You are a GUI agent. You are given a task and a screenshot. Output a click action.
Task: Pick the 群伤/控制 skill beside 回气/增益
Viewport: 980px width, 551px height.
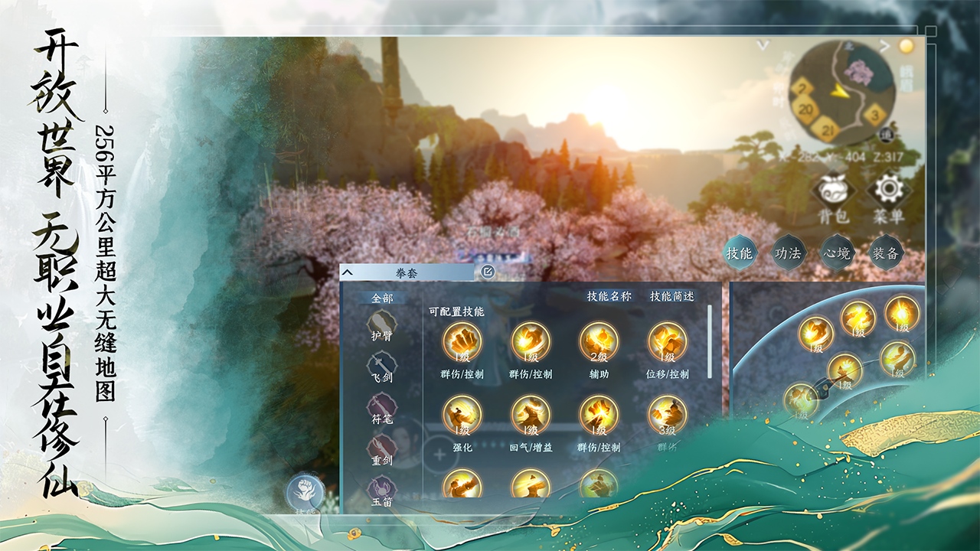pos(599,414)
